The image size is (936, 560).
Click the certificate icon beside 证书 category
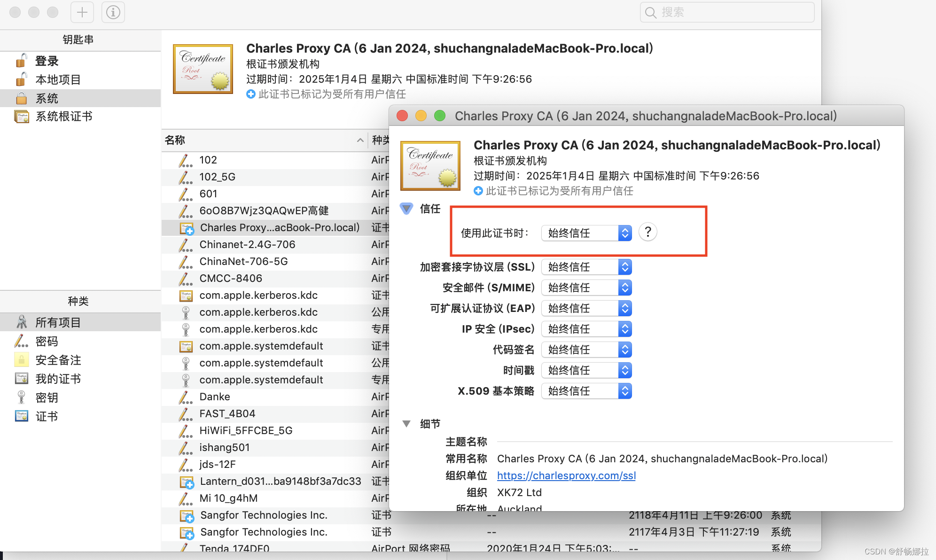click(22, 416)
